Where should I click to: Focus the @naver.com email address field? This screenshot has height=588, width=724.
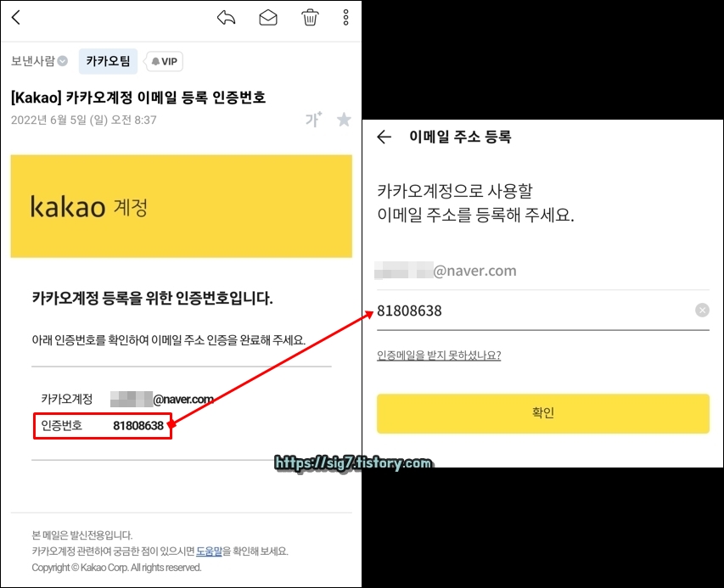coord(543,271)
